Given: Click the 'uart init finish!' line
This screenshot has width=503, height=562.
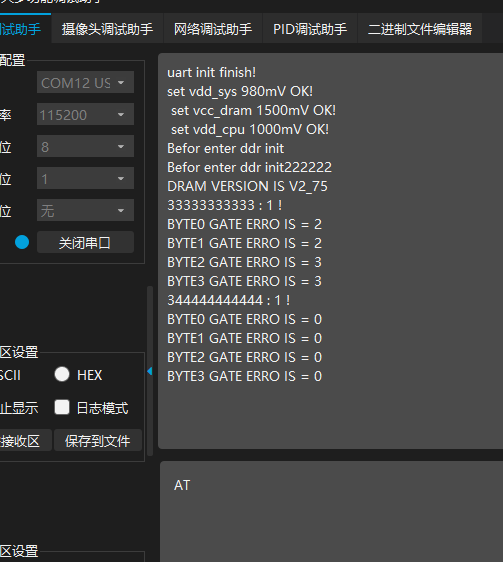Looking at the screenshot, I should (x=212, y=72).
